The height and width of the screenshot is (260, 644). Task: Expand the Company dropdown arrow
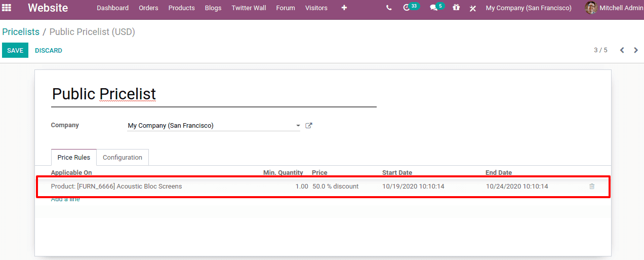(297, 126)
